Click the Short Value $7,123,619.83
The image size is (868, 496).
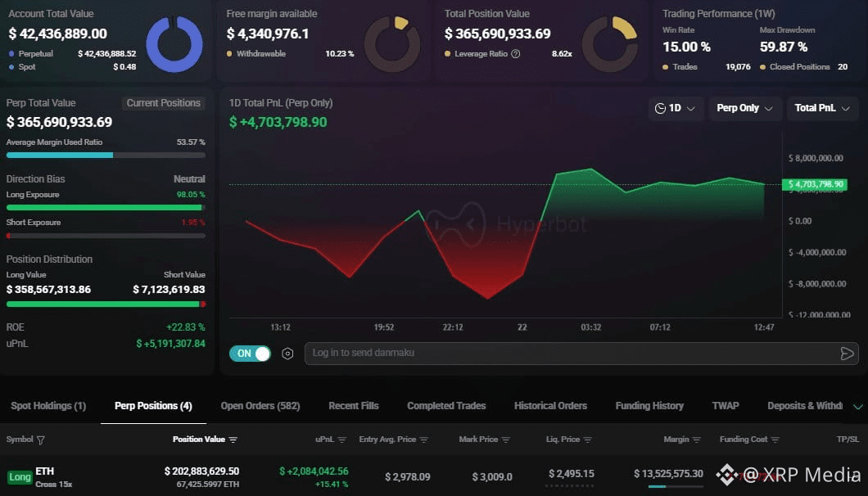click(x=169, y=290)
